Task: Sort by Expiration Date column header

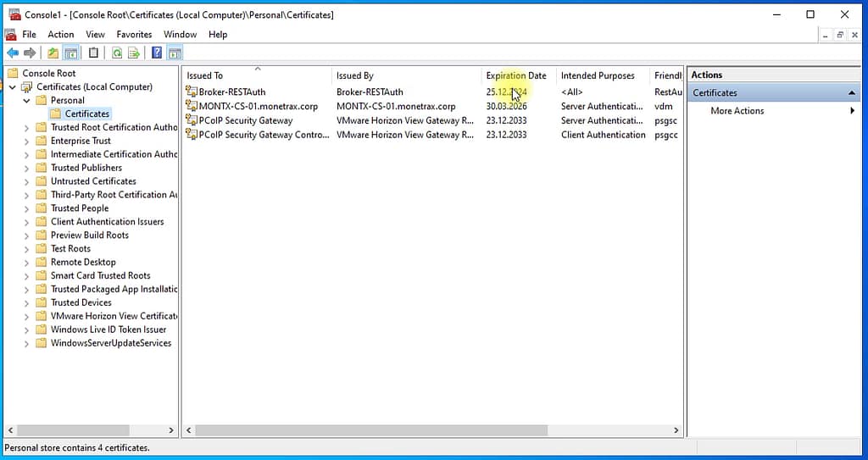Action: coord(515,75)
